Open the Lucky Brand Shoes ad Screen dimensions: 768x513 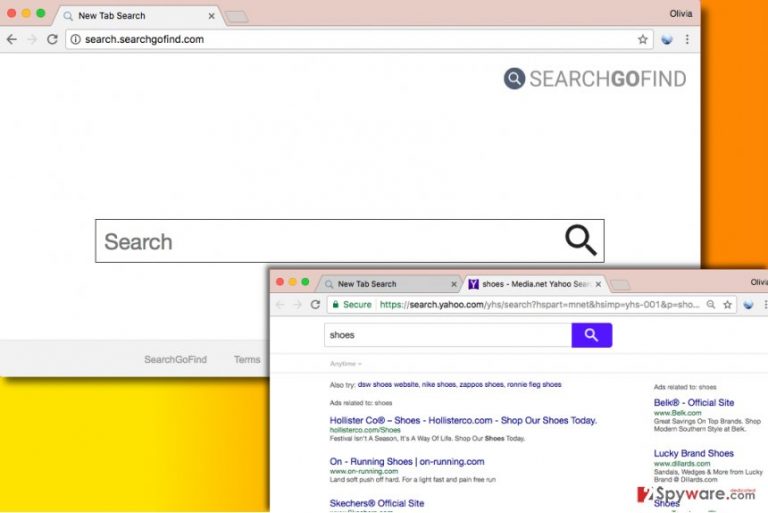pos(694,453)
